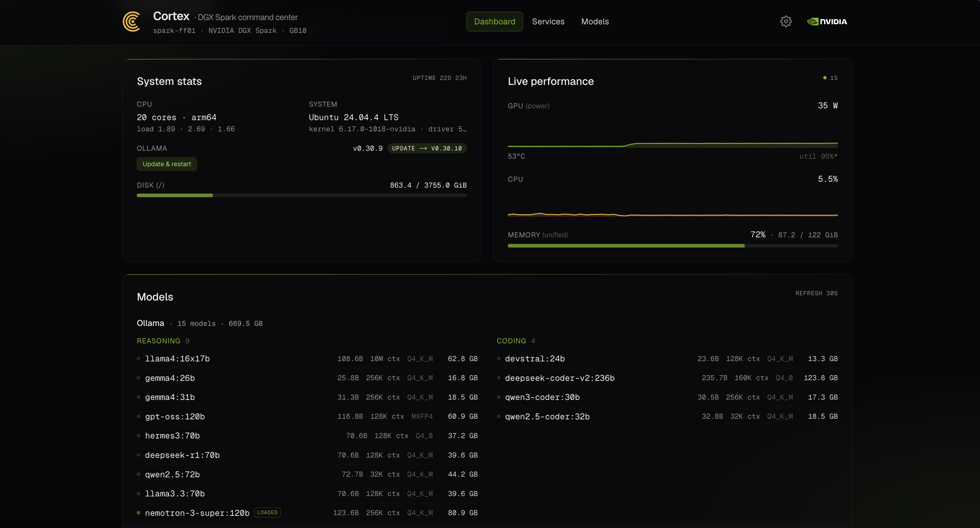The image size is (980, 528).
Task: Click the Ubuntu 24.04.4 LTS text
Action: 353,118
